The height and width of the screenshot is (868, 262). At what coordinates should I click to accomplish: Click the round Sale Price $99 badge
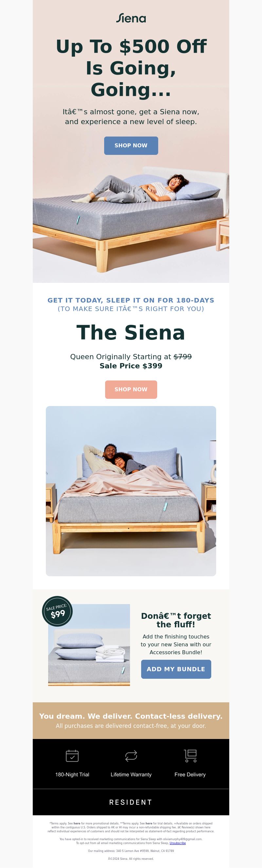57,611
